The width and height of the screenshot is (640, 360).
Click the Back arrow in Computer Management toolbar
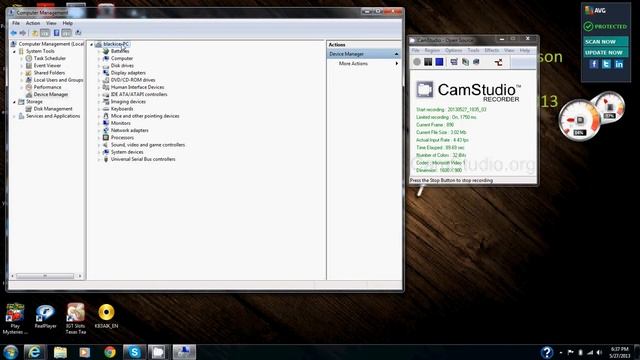(14, 33)
